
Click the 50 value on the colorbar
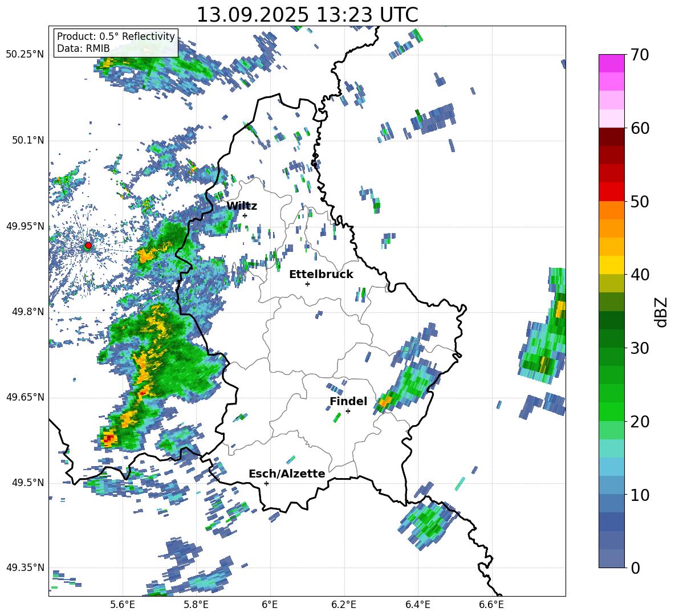(x=639, y=201)
